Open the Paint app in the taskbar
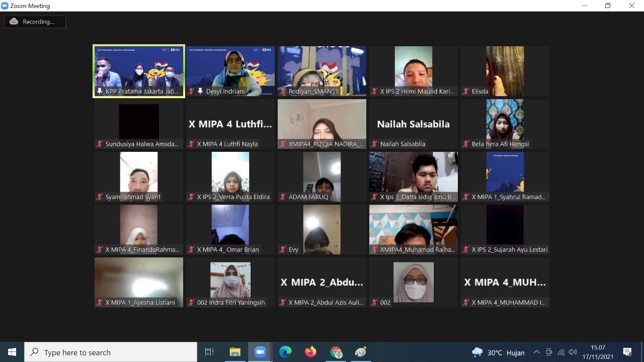644x362 pixels. click(x=361, y=352)
